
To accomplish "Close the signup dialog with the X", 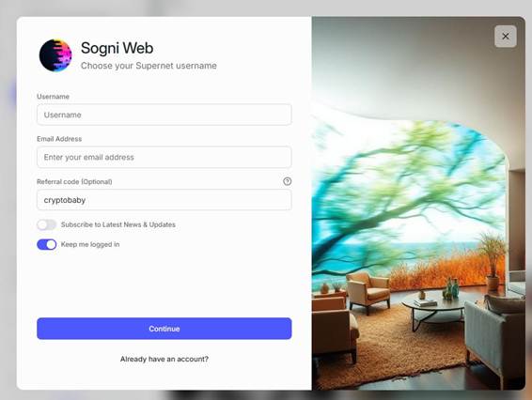I will [x=506, y=37].
